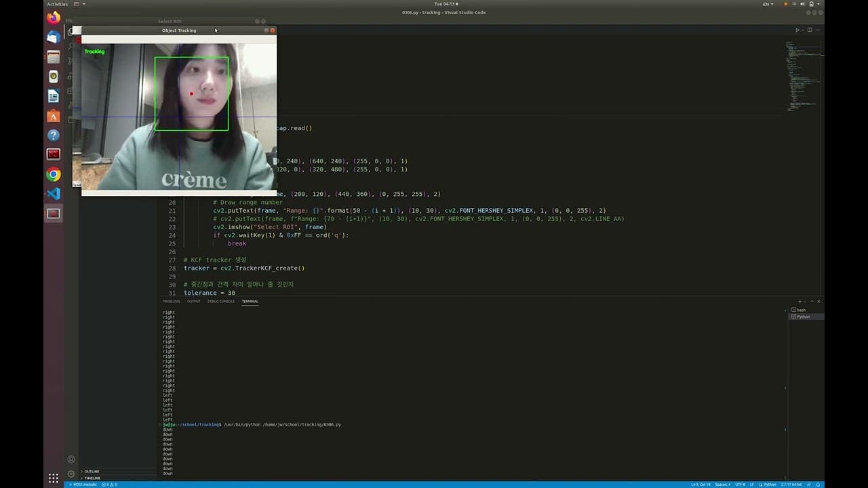Select the TERMINAL tab
Image resolution: width=868 pixels, height=488 pixels.
pos(250,302)
